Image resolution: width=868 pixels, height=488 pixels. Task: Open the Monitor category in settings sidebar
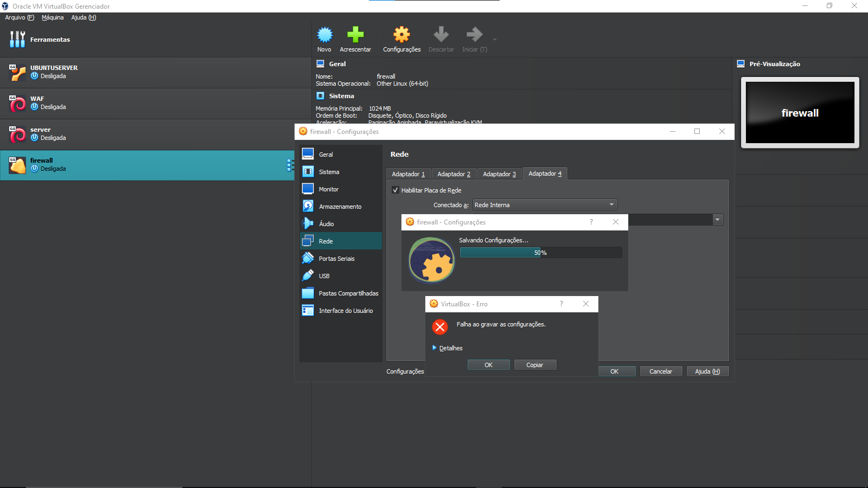click(x=341, y=189)
